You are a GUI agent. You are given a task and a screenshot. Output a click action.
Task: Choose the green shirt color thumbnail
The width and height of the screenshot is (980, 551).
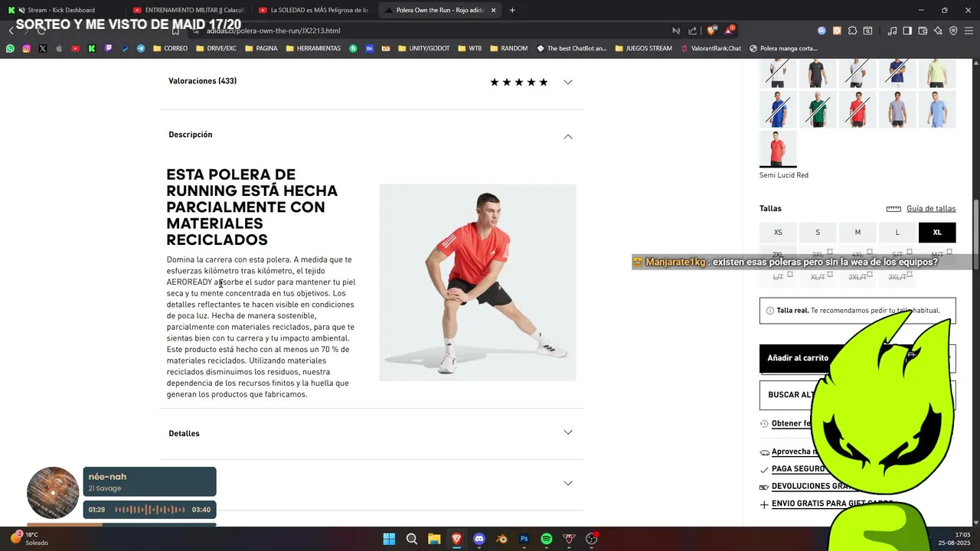point(818,109)
